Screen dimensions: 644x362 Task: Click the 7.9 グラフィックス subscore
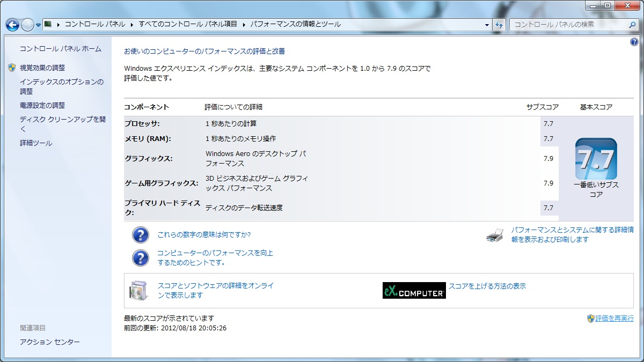click(x=548, y=159)
